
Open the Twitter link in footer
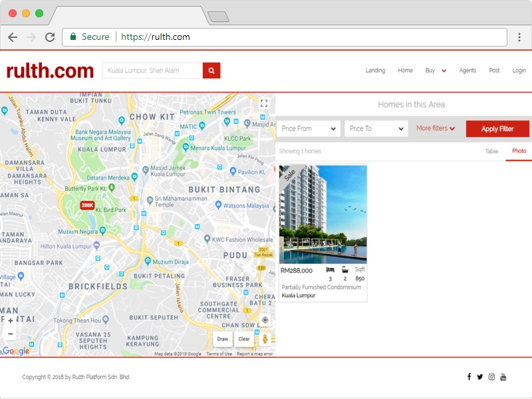(480, 377)
